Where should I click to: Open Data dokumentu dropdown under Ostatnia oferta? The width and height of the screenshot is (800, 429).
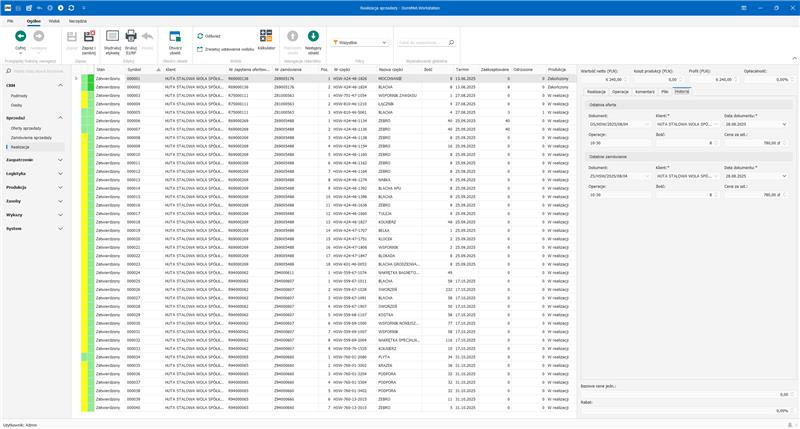(x=784, y=124)
